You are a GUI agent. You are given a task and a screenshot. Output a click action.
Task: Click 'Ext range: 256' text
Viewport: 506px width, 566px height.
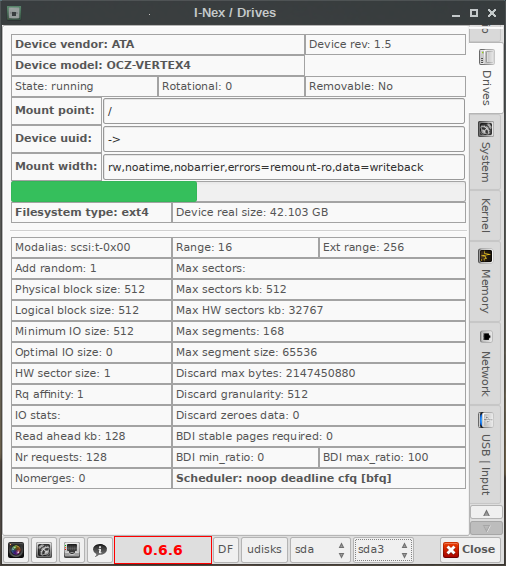[x=363, y=248]
